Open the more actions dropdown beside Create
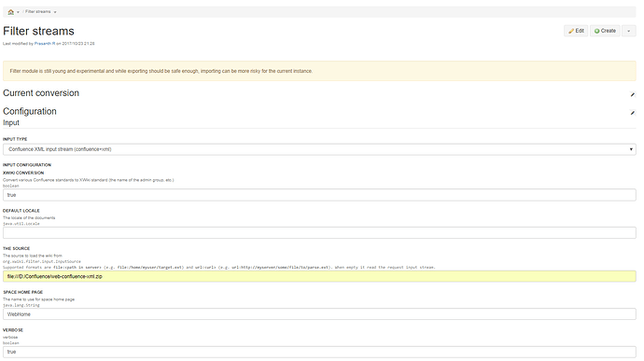The height and width of the screenshot is (361, 644). (628, 31)
